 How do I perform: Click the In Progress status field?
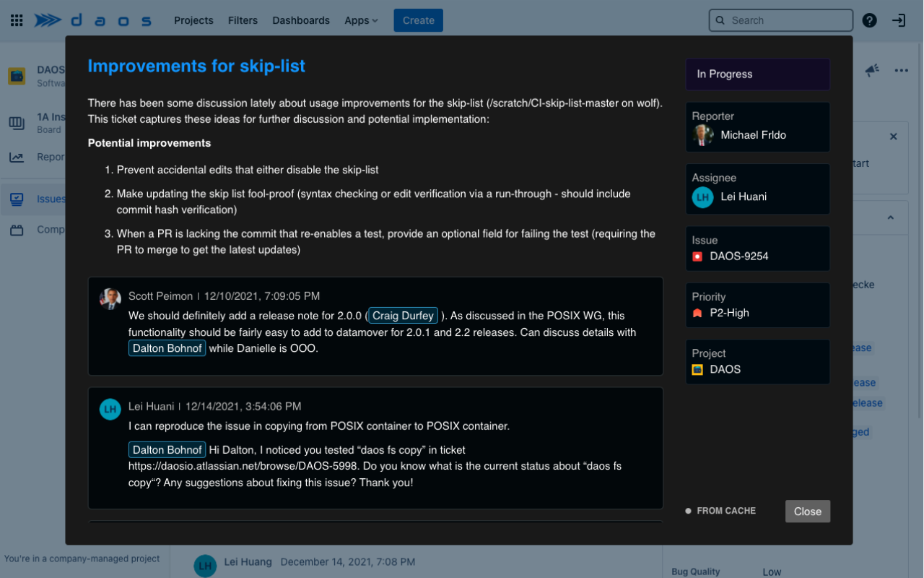pos(757,74)
